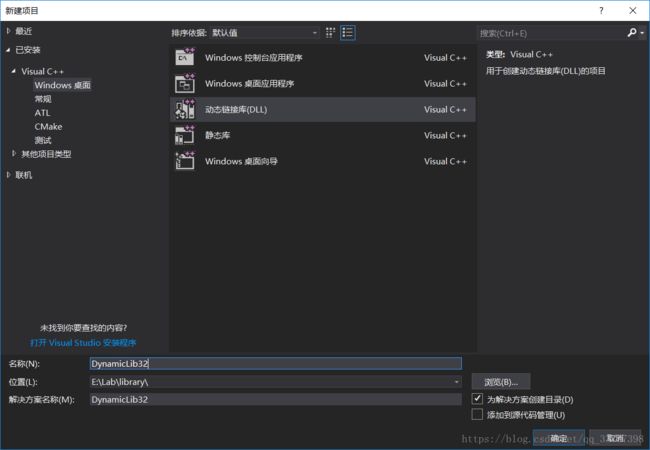Select CMake category in the tree

coord(48,126)
